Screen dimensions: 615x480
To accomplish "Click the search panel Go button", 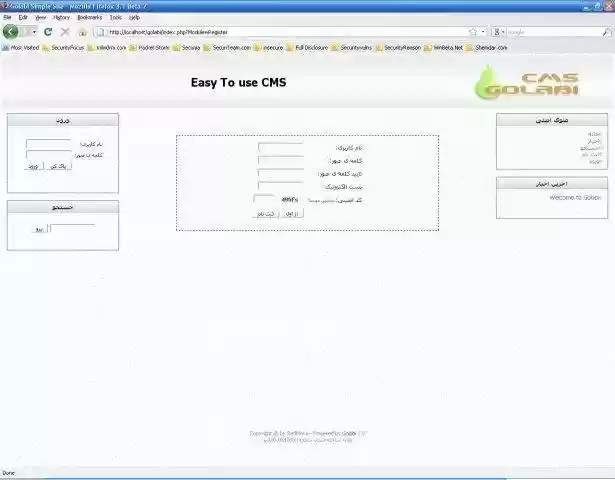I will [x=39, y=229].
